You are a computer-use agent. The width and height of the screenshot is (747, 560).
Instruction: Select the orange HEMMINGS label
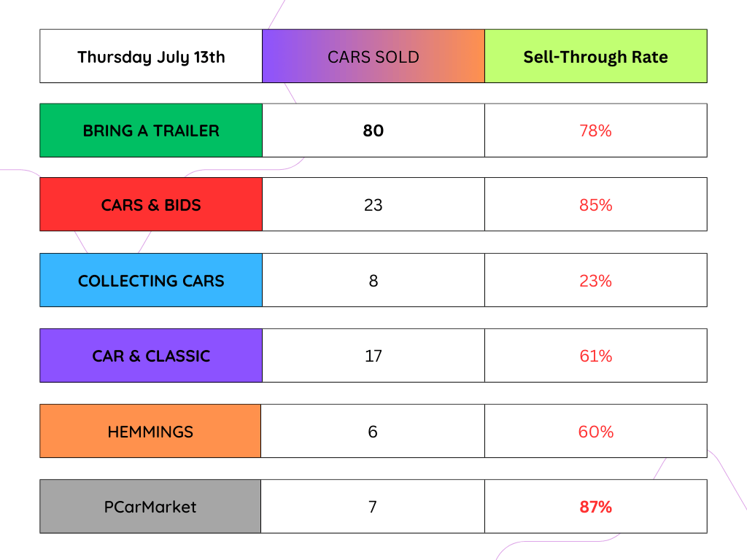click(x=150, y=432)
